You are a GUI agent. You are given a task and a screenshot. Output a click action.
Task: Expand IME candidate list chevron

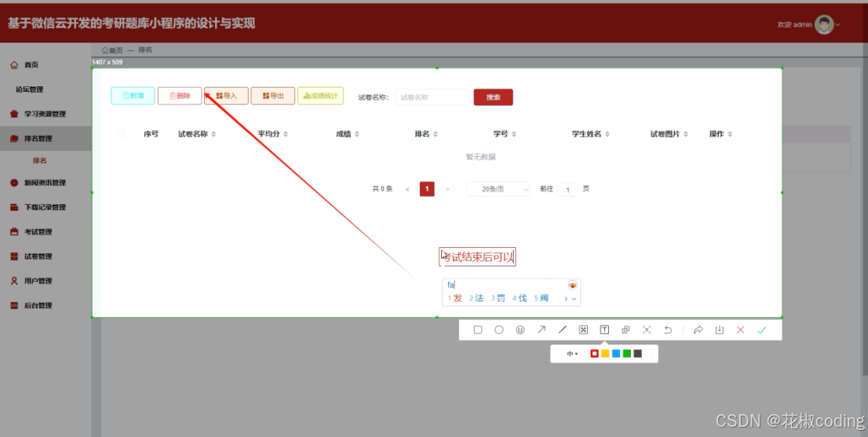click(574, 299)
